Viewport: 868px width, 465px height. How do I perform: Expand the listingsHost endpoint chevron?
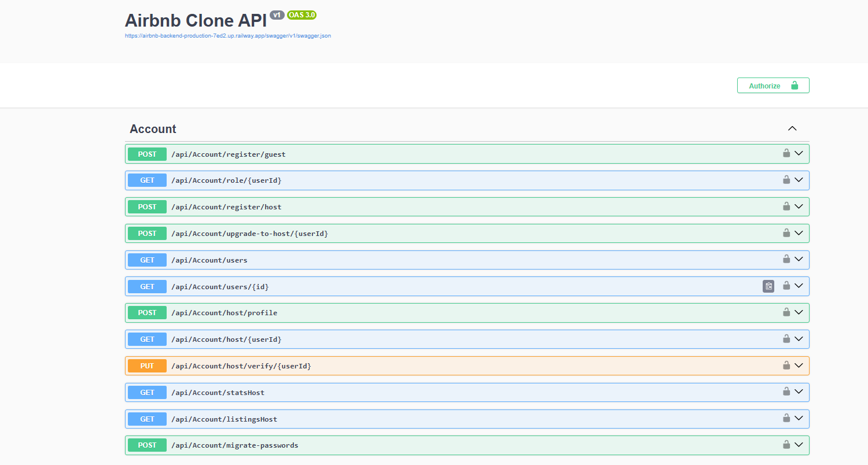[799, 418]
